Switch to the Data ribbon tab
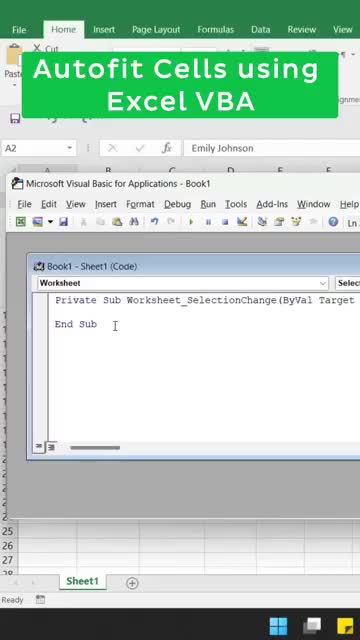Screen dimensions: 360x640 [x=260, y=29]
